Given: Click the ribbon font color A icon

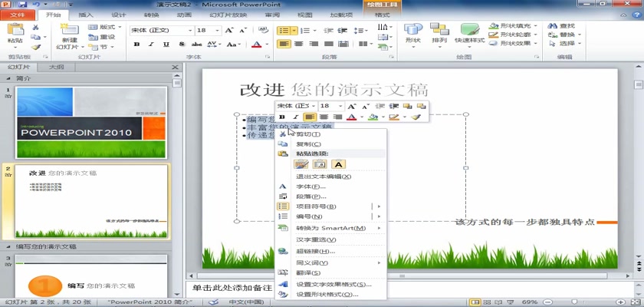Looking at the screenshot, I should pos(257,44).
